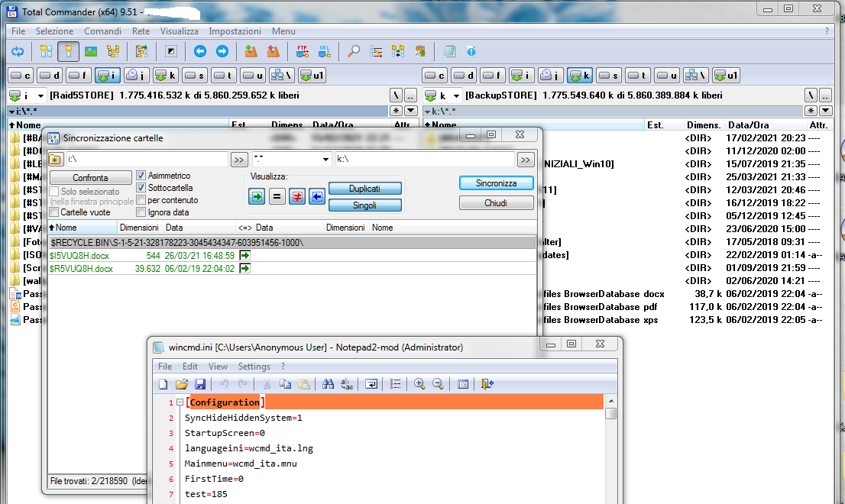Show the tree view icon in toolbar
The image size is (845, 504).
click(x=113, y=52)
